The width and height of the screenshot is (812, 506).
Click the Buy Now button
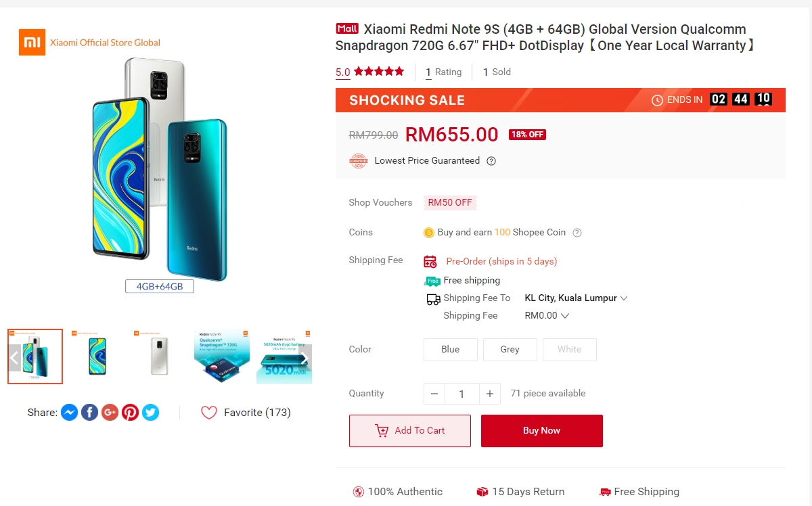[x=541, y=431]
